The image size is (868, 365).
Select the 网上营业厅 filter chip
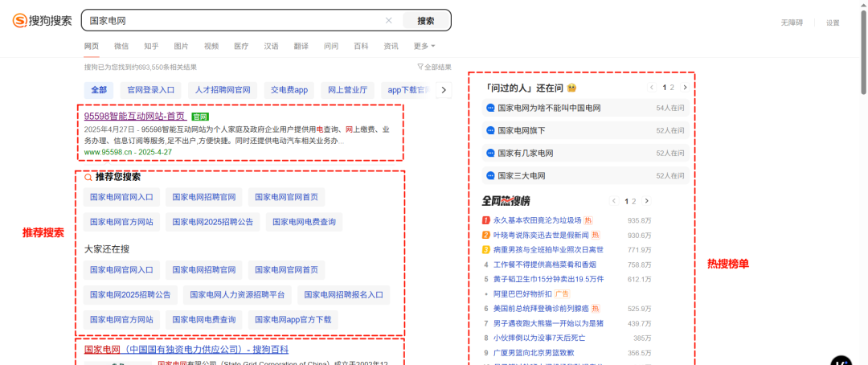348,90
